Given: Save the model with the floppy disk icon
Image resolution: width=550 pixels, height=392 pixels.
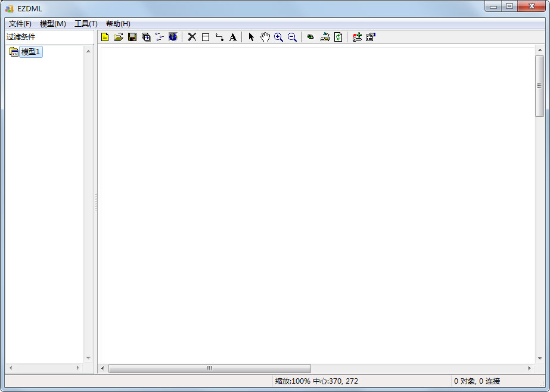Looking at the screenshot, I should click(132, 37).
